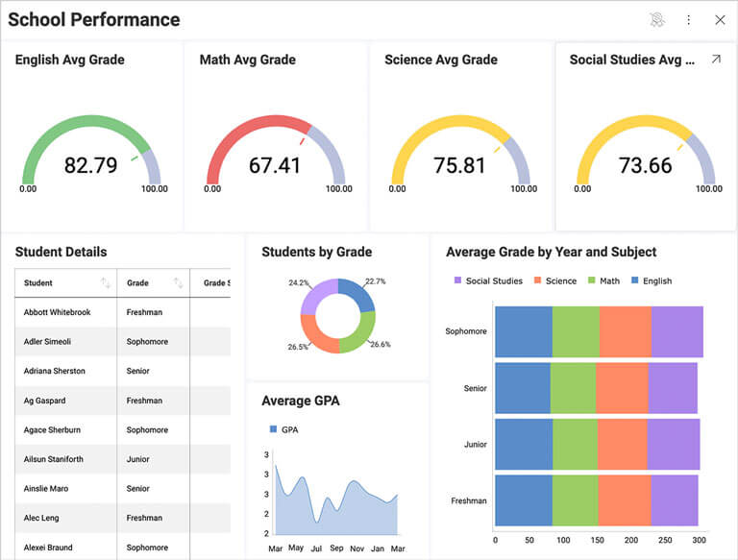Sort table by Grade column icon
This screenshot has width=738, height=560.
[178, 283]
